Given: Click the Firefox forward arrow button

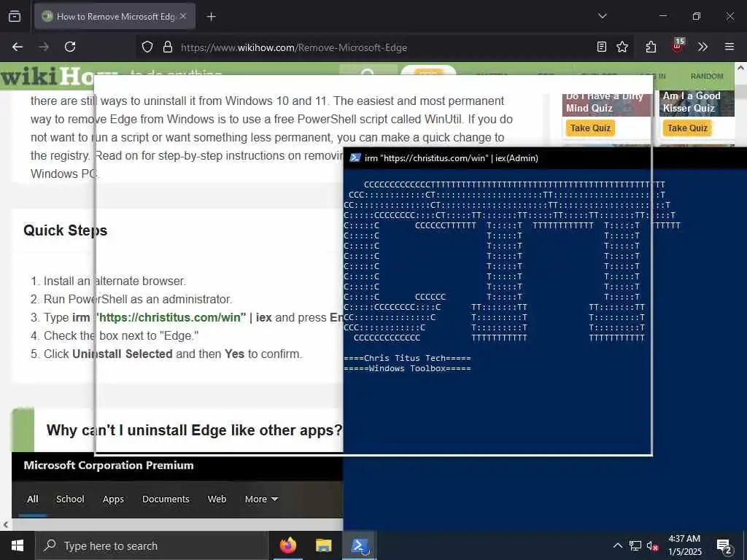Looking at the screenshot, I should pyautogui.click(x=44, y=47).
